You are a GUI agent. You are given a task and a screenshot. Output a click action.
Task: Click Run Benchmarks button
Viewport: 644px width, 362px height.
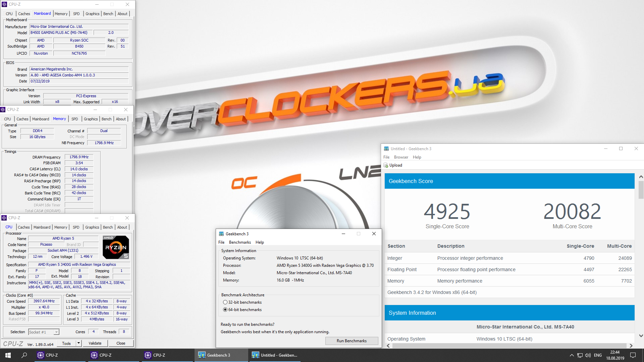[352, 341]
